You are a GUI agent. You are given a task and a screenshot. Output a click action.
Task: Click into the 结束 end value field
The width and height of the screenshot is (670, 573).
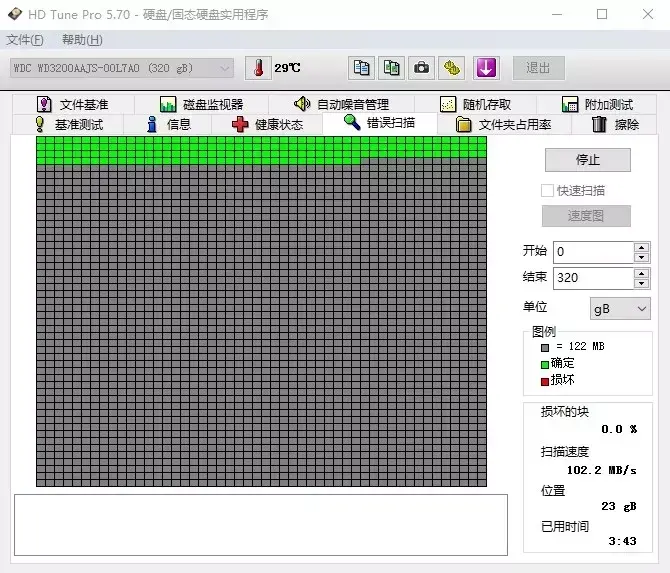[591, 278]
